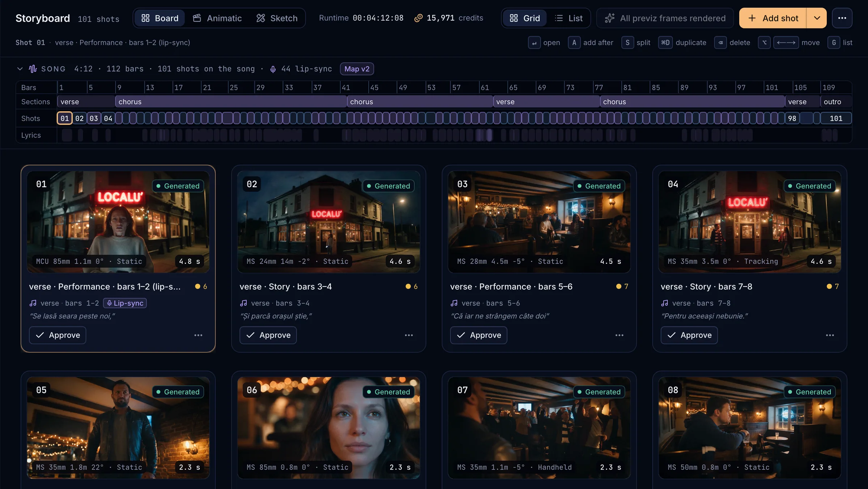
Task: Open shot 03 card more menu
Action: coord(619,335)
